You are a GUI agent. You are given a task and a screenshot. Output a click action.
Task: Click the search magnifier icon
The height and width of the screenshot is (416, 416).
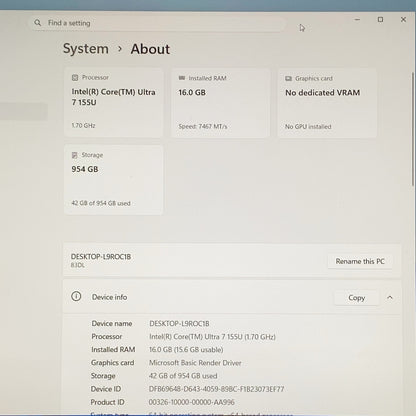[37, 23]
